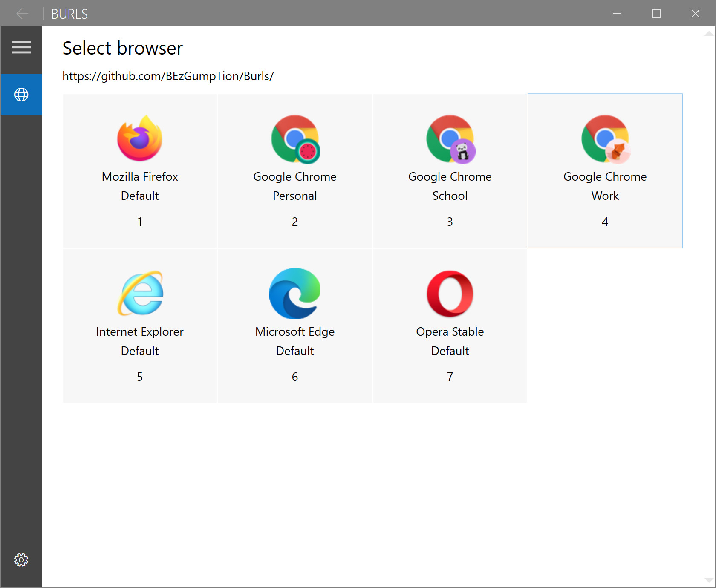
Task: Click shortcut number 1 under Firefox
Action: click(140, 222)
